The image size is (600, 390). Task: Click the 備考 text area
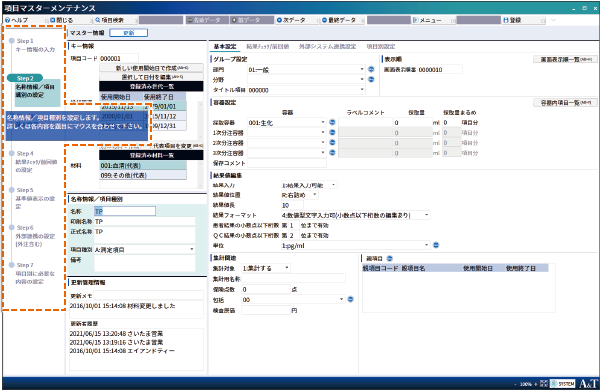(x=145, y=263)
